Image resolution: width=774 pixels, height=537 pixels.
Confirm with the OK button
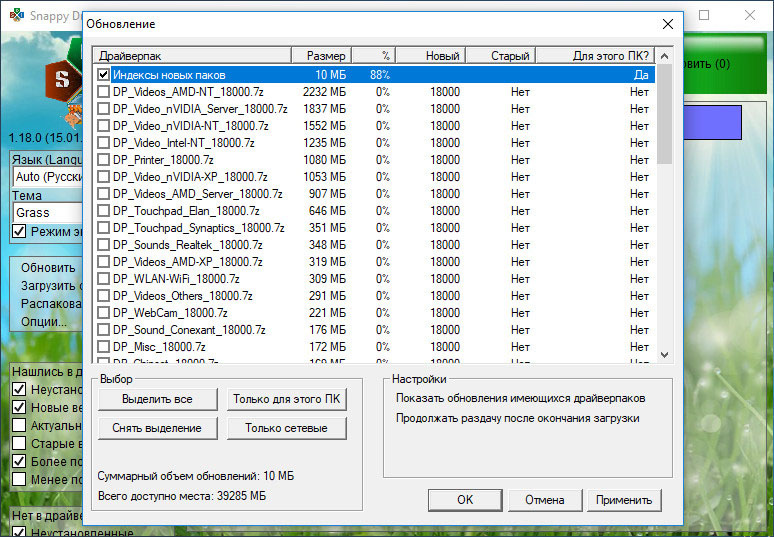pyautogui.click(x=465, y=500)
